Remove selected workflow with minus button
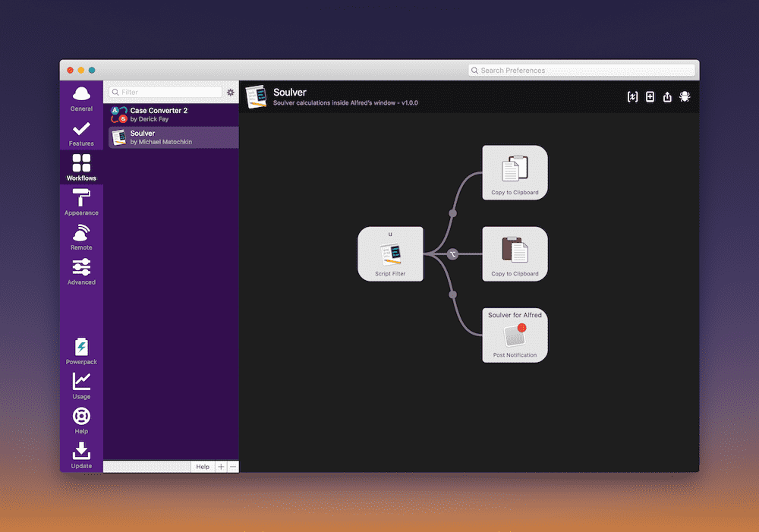759x532 pixels. (233, 467)
